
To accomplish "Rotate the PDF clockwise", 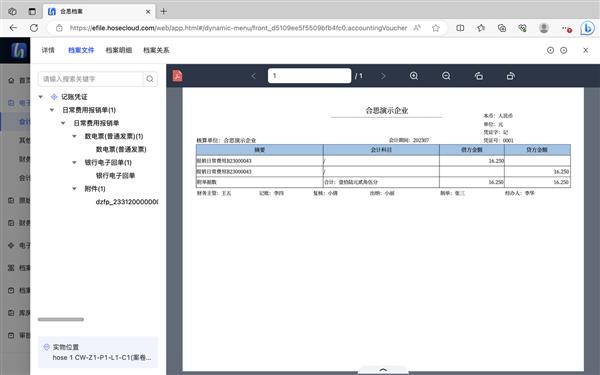I will (510, 76).
